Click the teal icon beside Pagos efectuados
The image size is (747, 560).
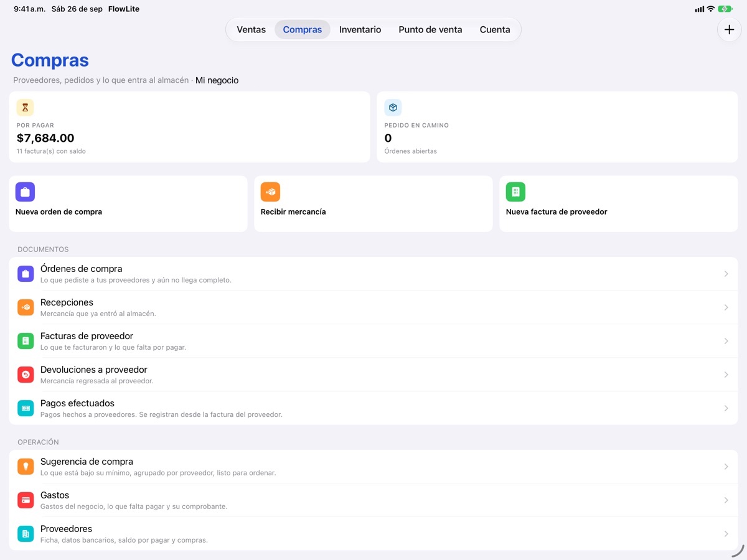click(26, 408)
